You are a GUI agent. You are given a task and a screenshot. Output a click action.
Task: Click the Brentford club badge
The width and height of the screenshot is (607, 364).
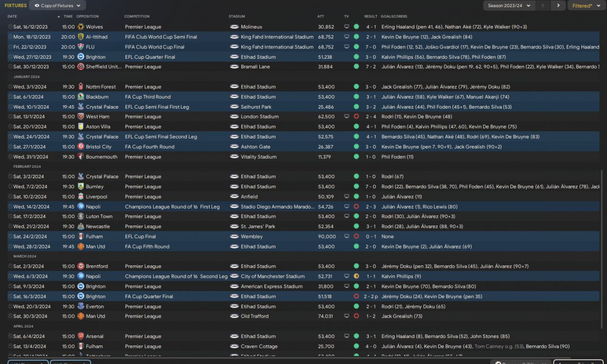coord(81,266)
